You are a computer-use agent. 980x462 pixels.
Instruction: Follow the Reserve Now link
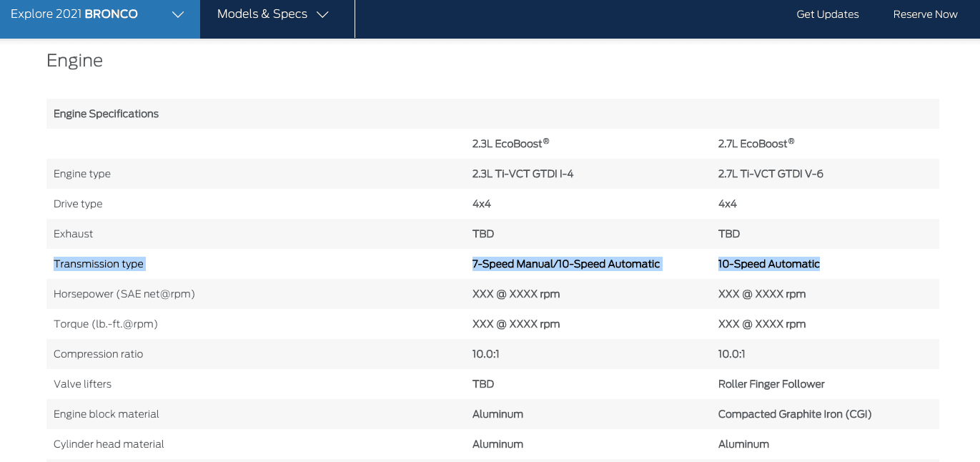click(925, 14)
